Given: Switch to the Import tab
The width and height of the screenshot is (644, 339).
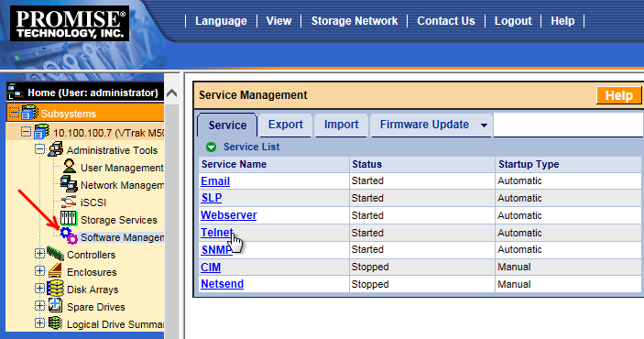Looking at the screenshot, I should point(341,125).
